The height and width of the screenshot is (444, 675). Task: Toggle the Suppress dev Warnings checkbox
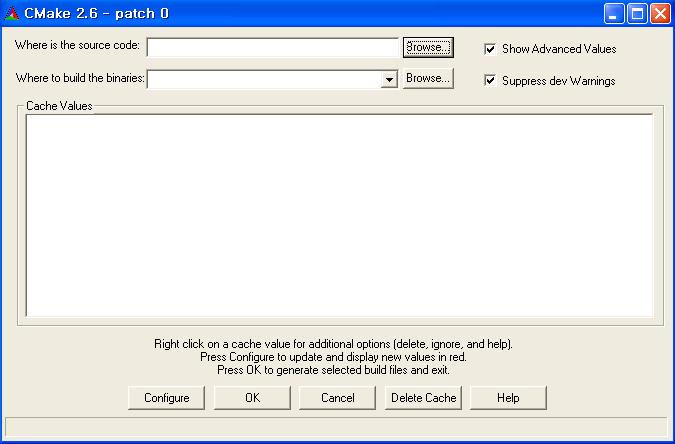(490, 81)
